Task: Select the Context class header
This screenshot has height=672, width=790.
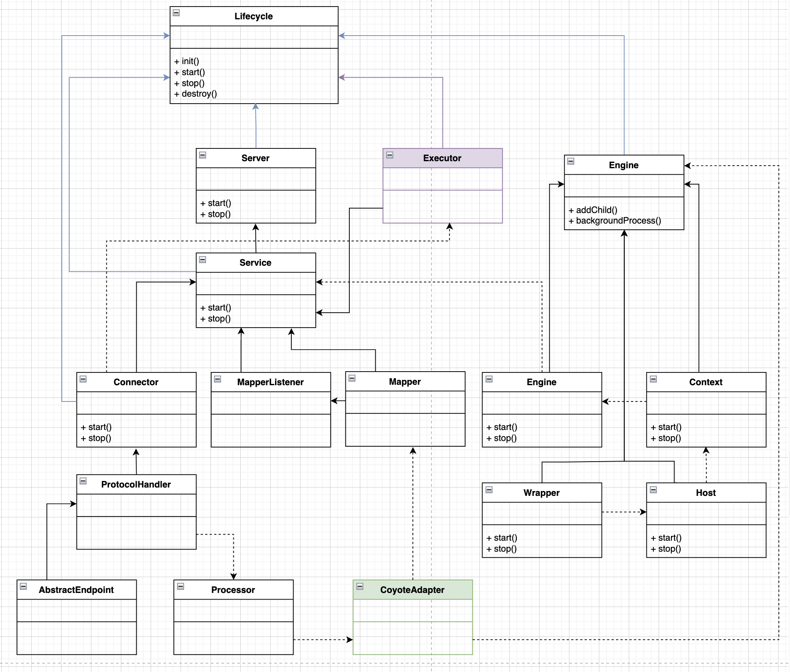Action: (706, 382)
